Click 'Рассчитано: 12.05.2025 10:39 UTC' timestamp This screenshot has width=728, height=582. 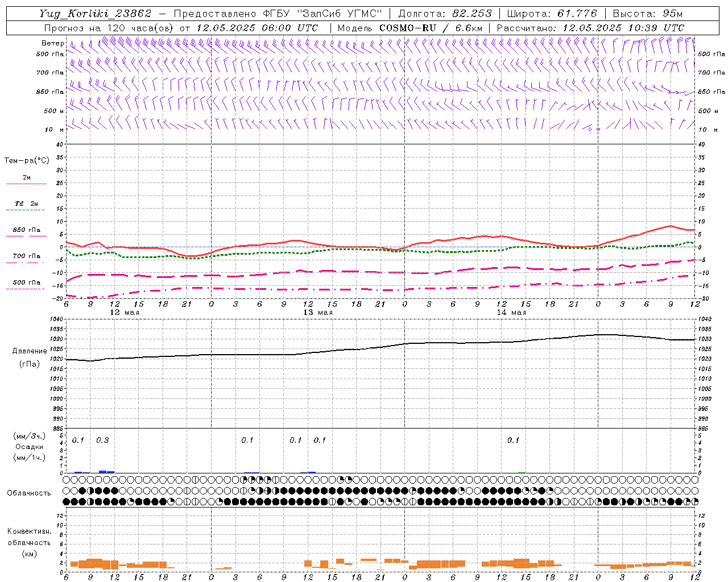click(x=590, y=28)
